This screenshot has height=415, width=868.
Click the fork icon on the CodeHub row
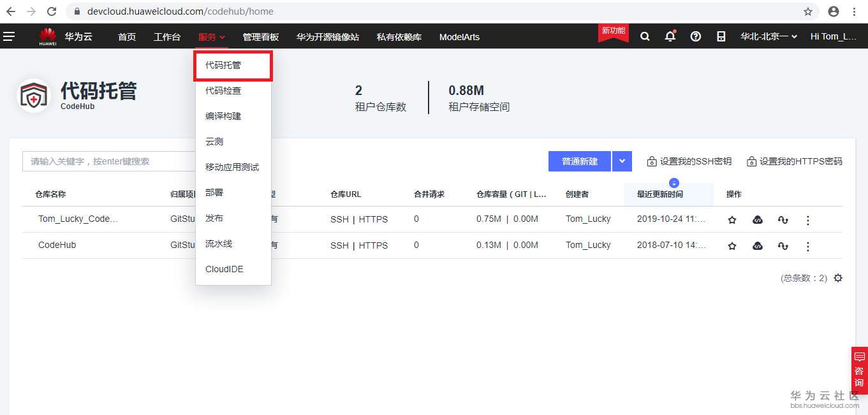pyautogui.click(x=783, y=245)
